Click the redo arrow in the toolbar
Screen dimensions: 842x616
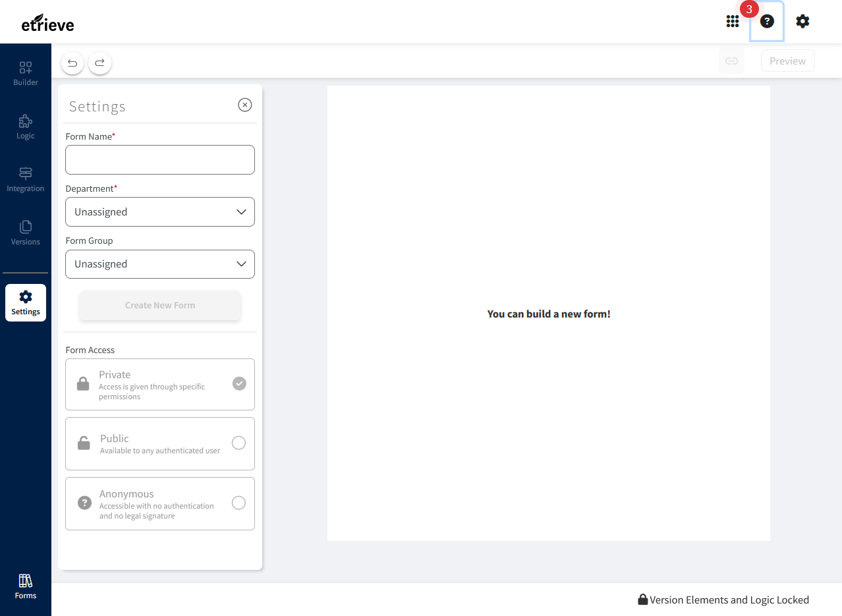tap(99, 63)
